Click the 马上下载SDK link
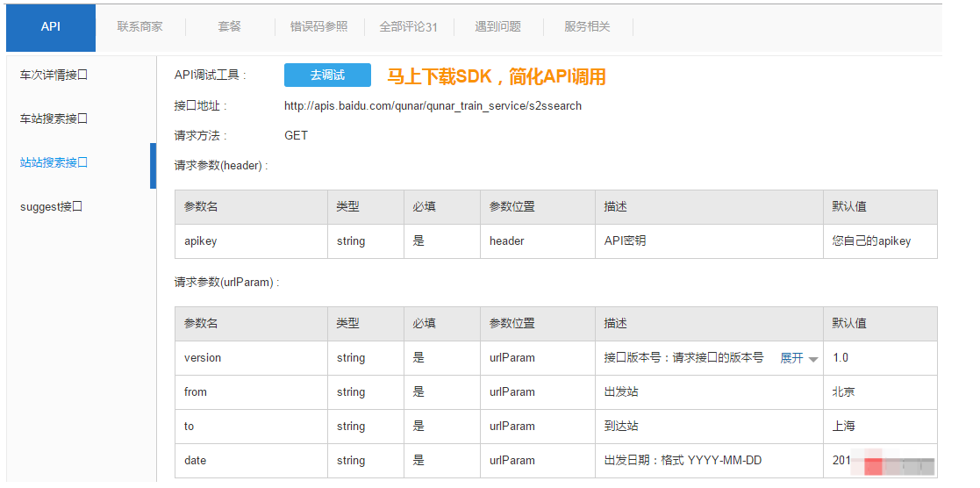The width and height of the screenshot is (980, 488). [497, 77]
